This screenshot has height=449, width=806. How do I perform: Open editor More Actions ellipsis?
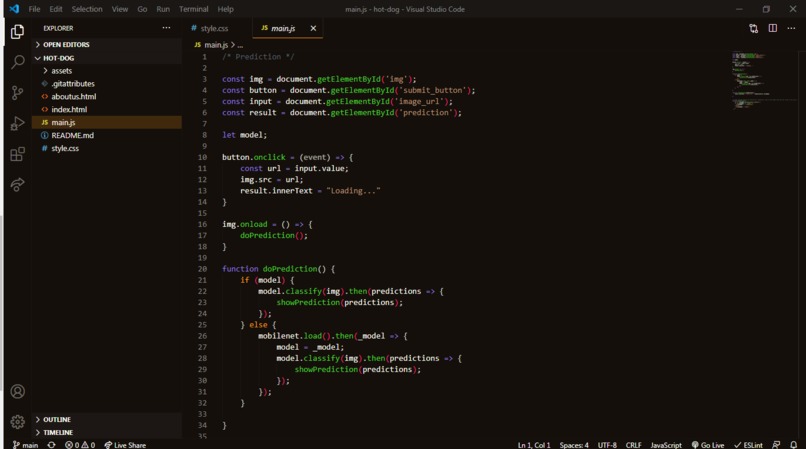click(791, 28)
